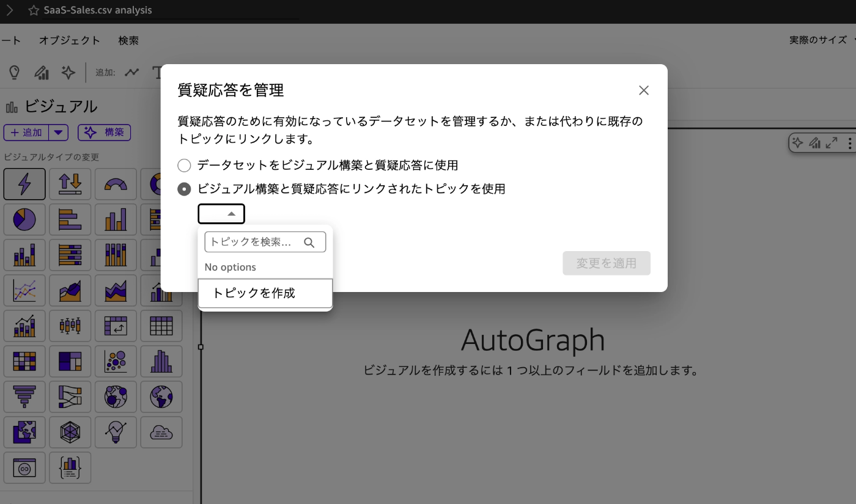Viewport: 856px width, 504px height.
Task: Select the horizontal stacked 100% bar chart
Action: [x=70, y=255]
